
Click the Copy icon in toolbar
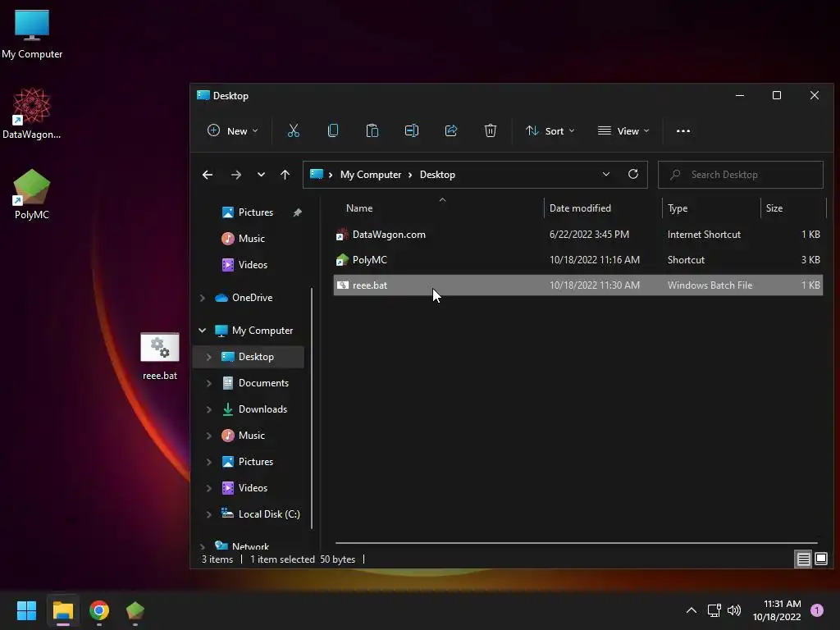click(x=333, y=130)
